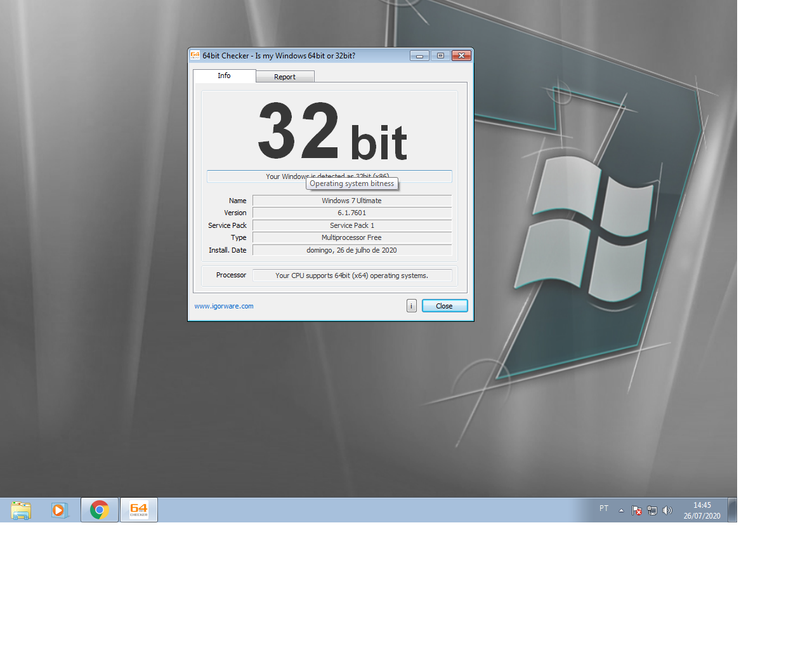
Task: Close the window with the red X
Action: click(x=461, y=56)
